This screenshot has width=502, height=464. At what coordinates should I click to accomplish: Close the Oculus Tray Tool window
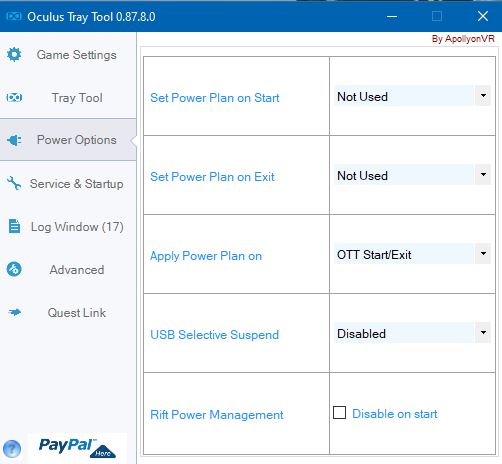tap(483, 16)
